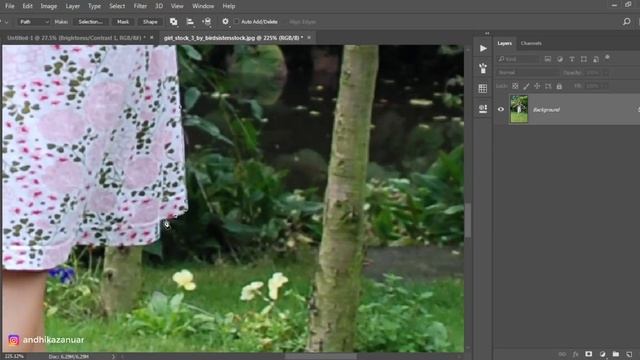Open the Swatches grid panel icon

[483, 88]
